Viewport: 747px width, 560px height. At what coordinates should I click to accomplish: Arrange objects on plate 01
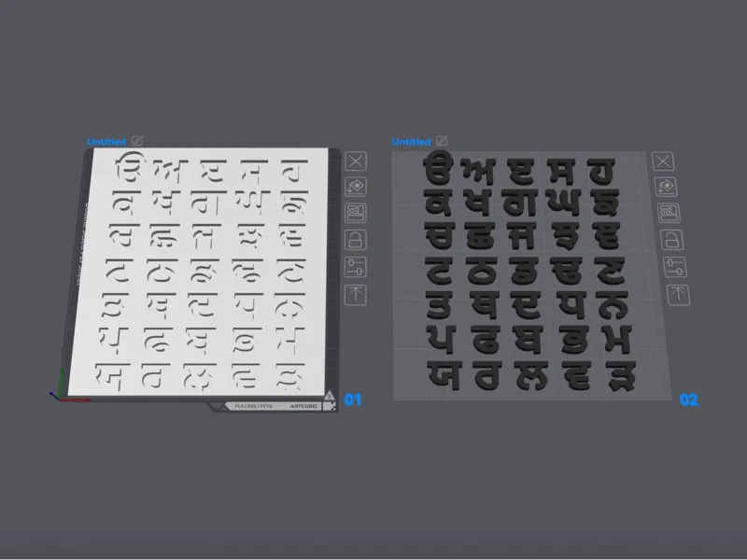[x=356, y=213]
